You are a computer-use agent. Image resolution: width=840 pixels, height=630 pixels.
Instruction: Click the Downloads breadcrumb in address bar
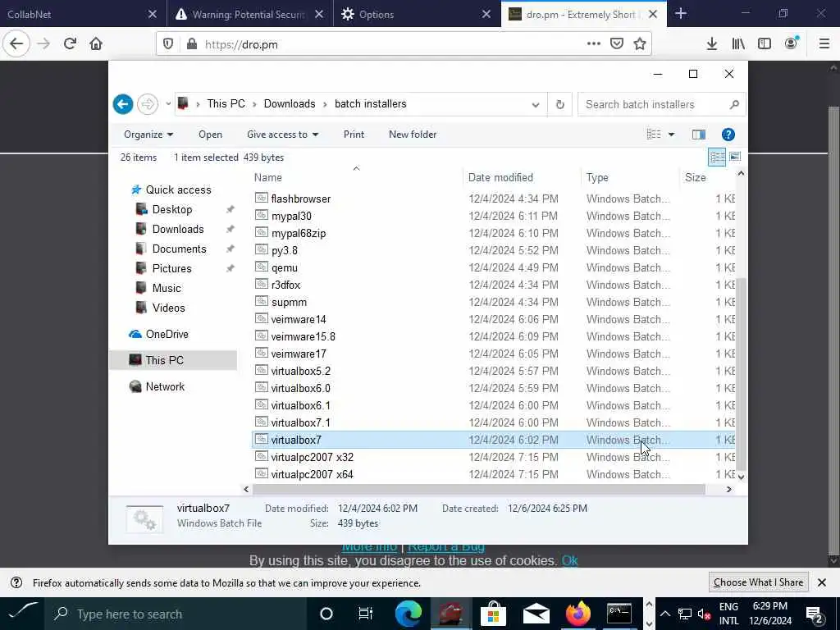(x=290, y=104)
